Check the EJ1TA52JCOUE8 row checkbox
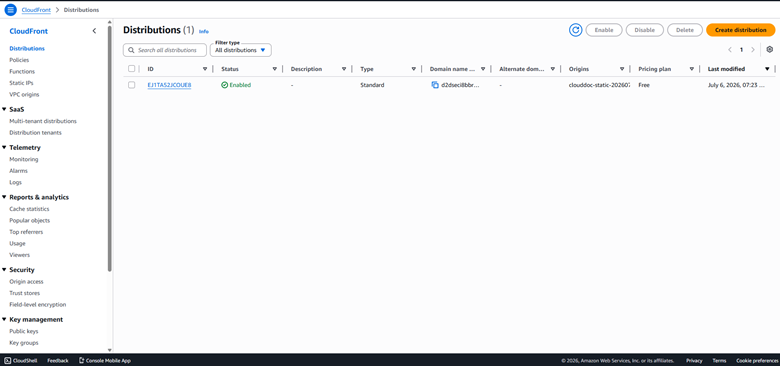 [131, 85]
